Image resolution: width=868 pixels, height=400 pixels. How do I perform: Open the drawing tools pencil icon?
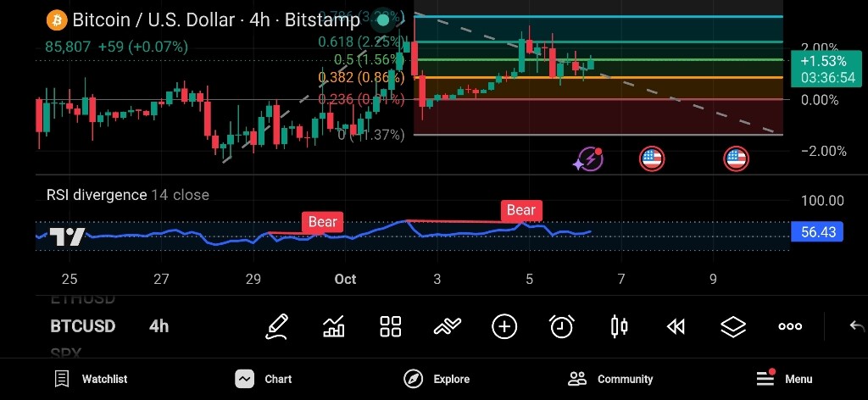pyautogui.click(x=277, y=326)
